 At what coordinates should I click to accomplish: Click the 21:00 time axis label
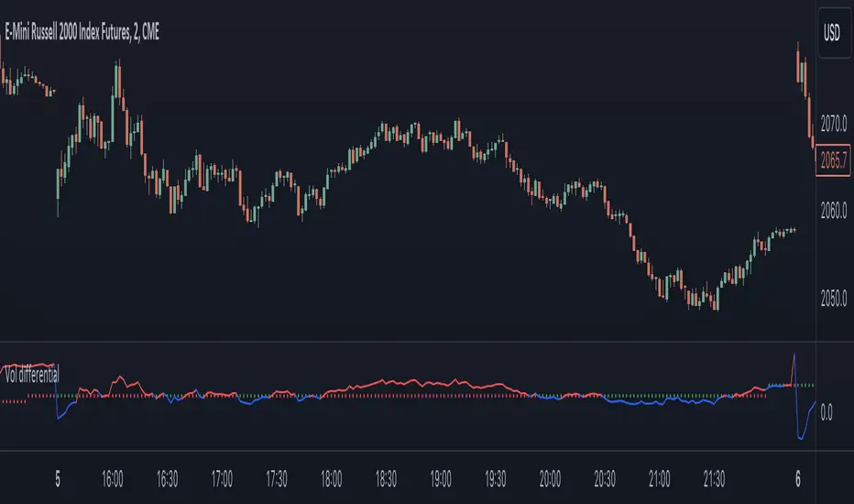pyautogui.click(x=660, y=479)
